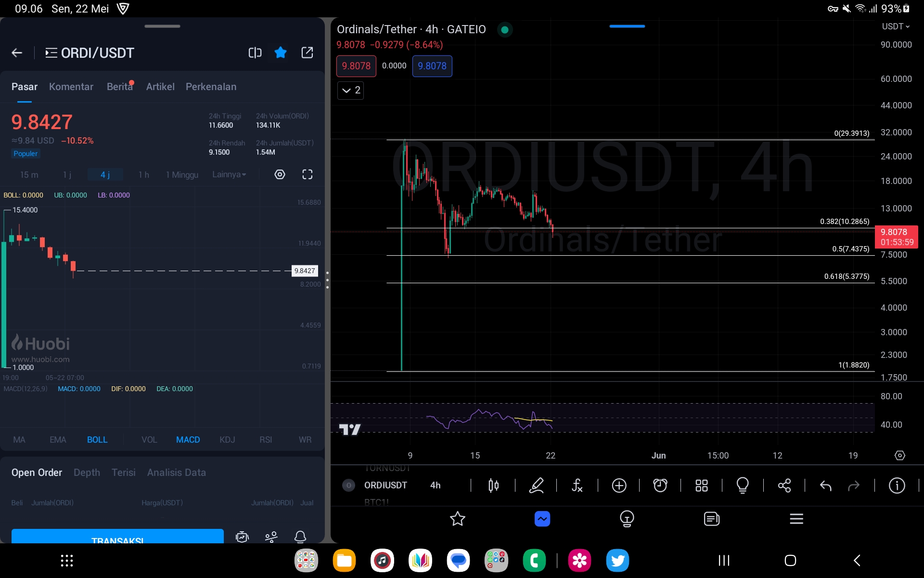Click the Populer tag
The width and height of the screenshot is (924, 578).
point(26,154)
